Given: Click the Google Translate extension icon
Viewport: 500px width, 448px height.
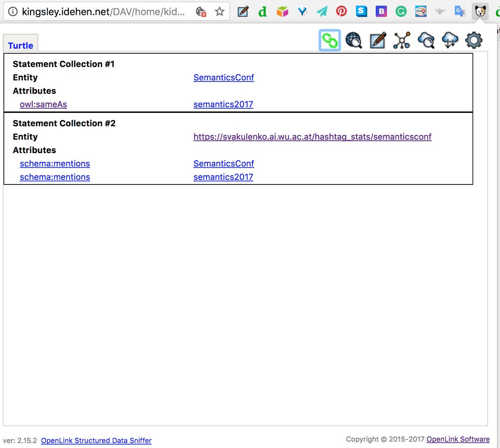Looking at the screenshot, I should [x=460, y=11].
